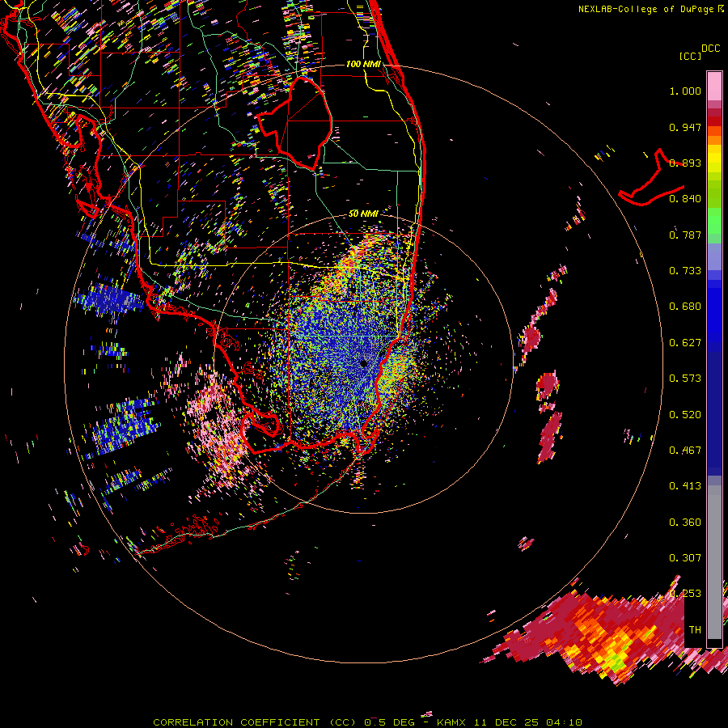Click the DCC product label above color bar
The width and height of the screenshot is (728, 728).
point(710,49)
